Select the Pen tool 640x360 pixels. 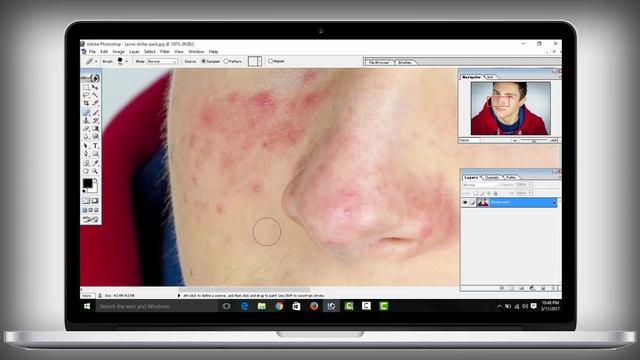pyautogui.click(x=86, y=153)
